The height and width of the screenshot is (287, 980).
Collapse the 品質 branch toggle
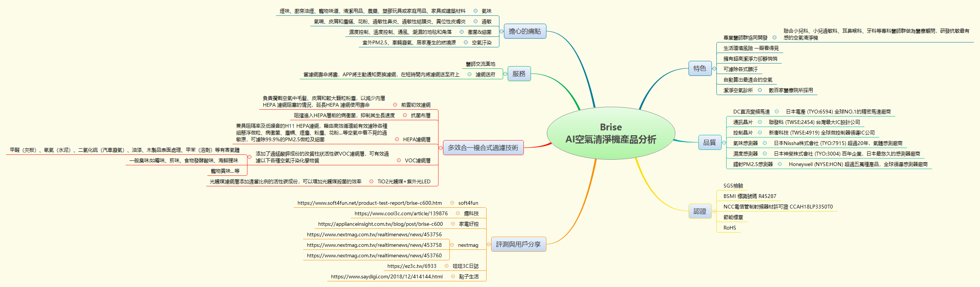(724, 143)
